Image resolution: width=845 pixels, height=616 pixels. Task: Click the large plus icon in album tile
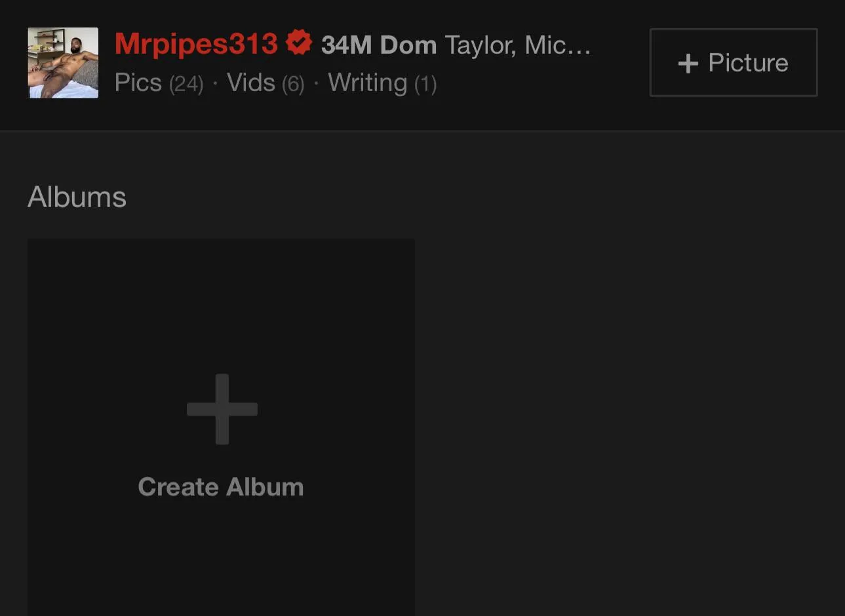(222, 410)
